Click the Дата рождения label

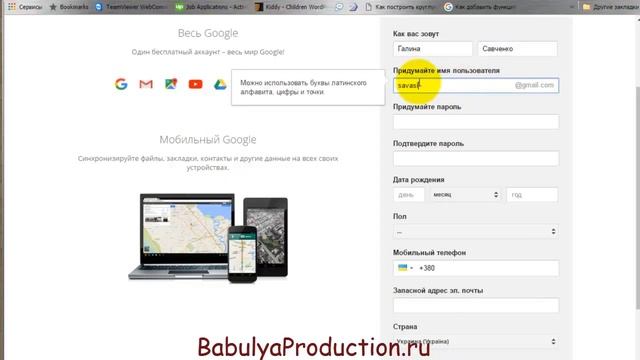click(418, 180)
